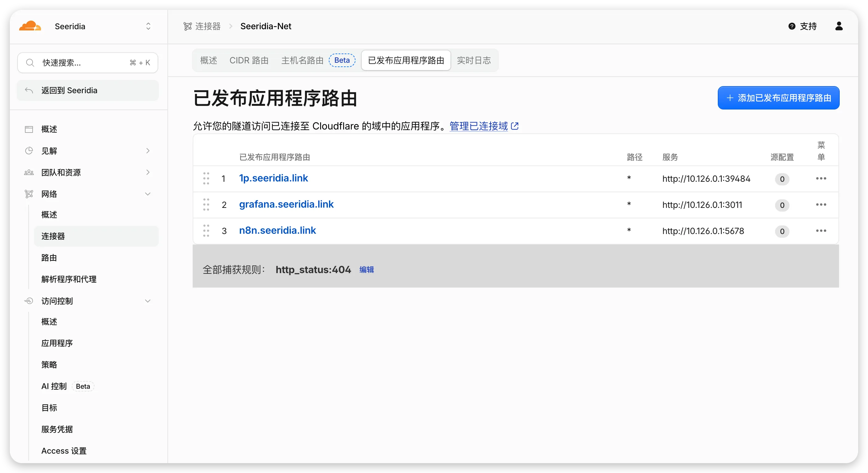Screen dimensions: 868x473
Task: Collapse the 网络 section chevron
Action: pyautogui.click(x=148, y=194)
